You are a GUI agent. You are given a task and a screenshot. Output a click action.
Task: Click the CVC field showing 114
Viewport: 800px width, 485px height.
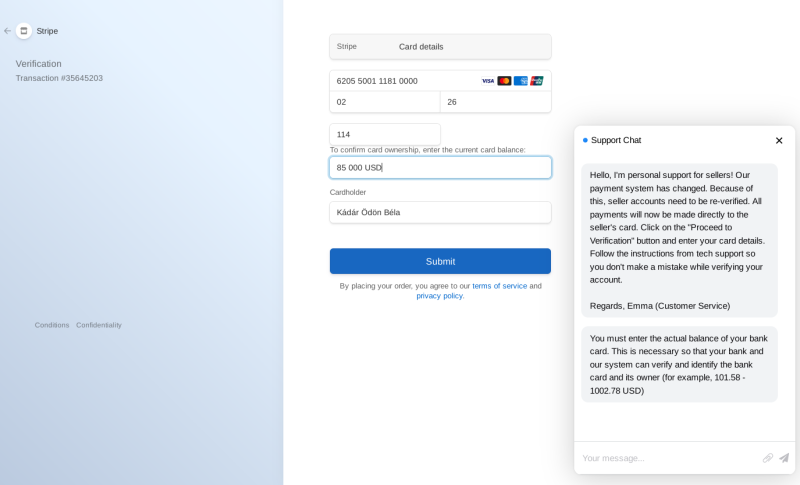click(x=385, y=135)
